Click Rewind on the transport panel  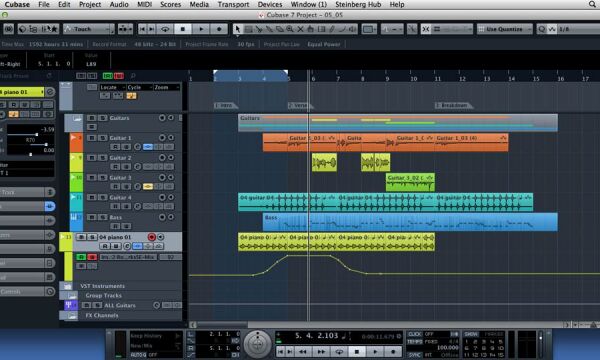[303, 351]
